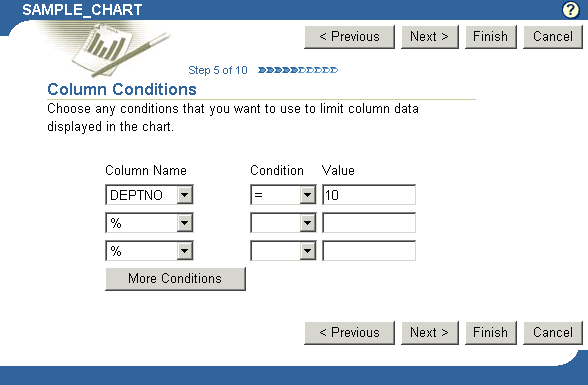The height and width of the screenshot is (385, 588).
Task: Click the value field containing 10
Action: pos(369,195)
